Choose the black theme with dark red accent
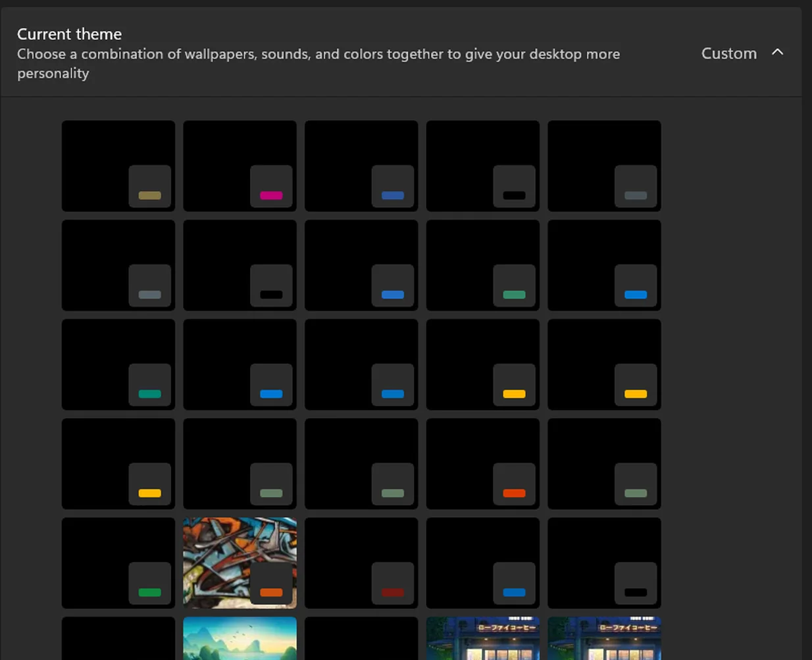The image size is (812, 660). [x=361, y=563]
